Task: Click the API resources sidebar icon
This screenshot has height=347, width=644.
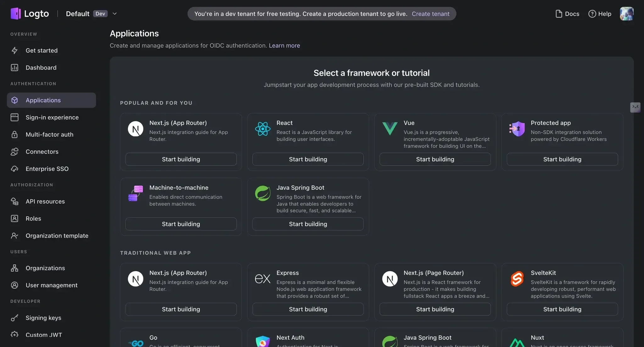Action: 14,201
